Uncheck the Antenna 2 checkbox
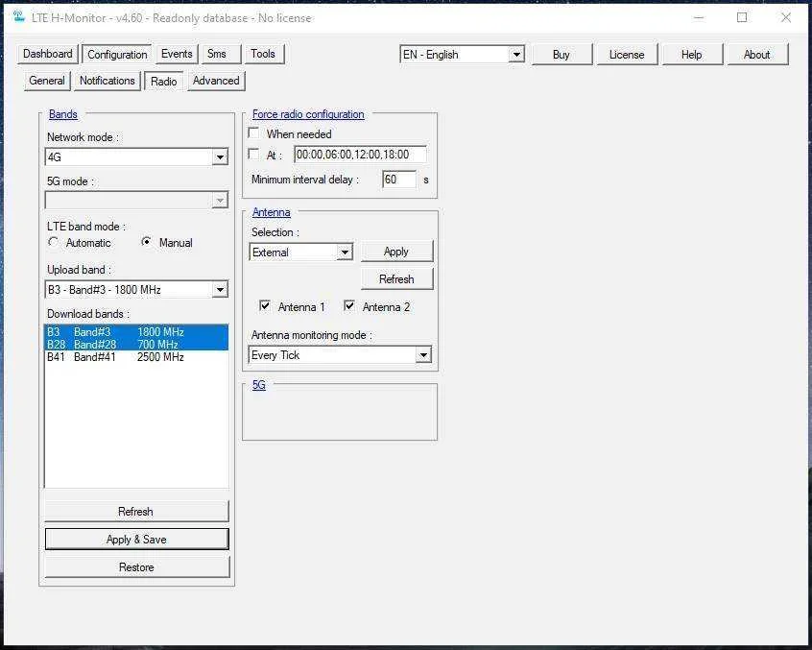Screen dimensions: 812x650 coord(349,306)
